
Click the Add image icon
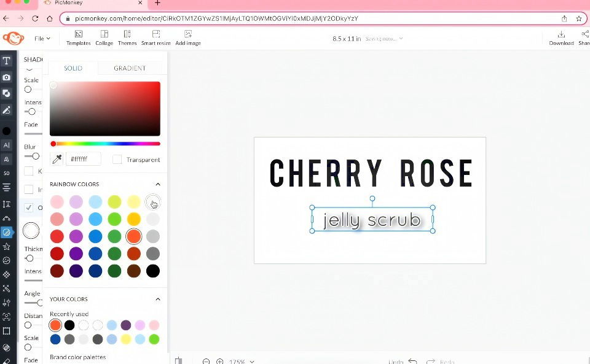(x=187, y=37)
